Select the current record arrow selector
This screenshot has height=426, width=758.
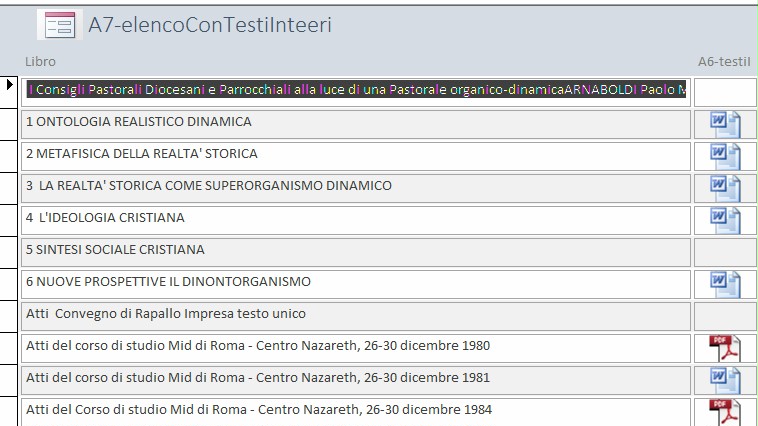pos(9,85)
